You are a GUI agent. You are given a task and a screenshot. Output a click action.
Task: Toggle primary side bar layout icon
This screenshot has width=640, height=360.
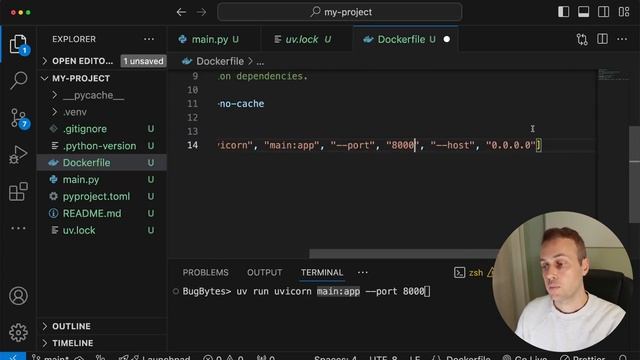pos(564,12)
